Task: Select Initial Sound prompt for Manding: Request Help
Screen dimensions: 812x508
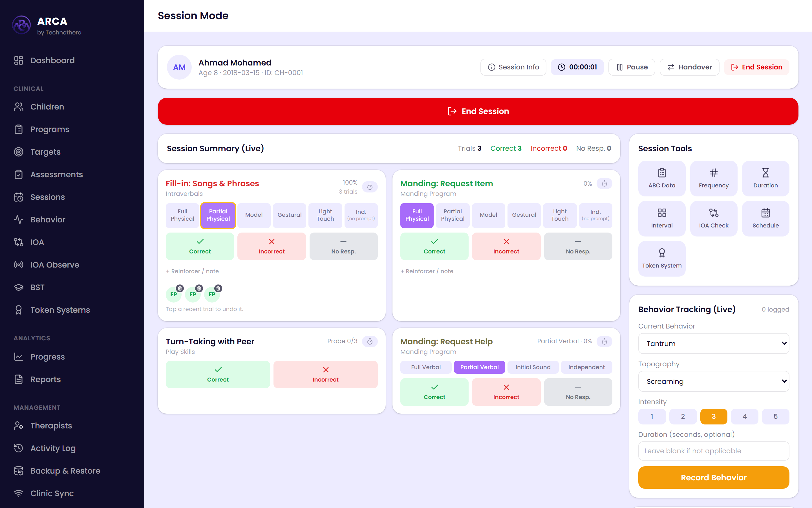Action: pos(533,367)
